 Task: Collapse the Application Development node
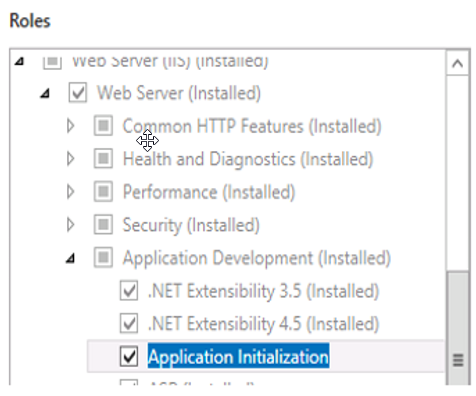tap(70, 258)
